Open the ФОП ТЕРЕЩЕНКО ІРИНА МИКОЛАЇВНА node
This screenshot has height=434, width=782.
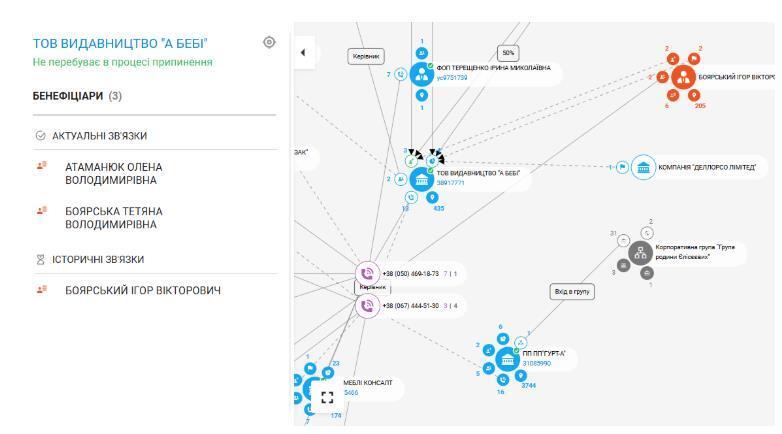pyautogui.click(x=422, y=74)
